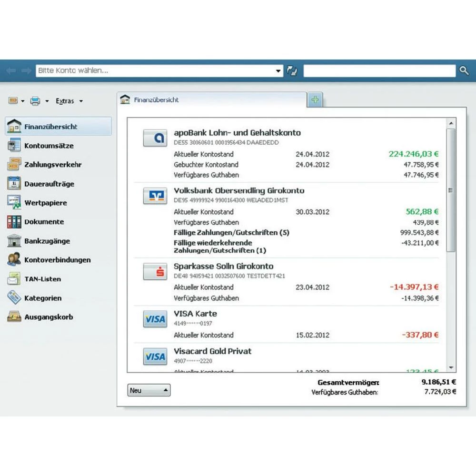The height and width of the screenshot is (476, 476).
Task: Select Kategorien tag icon
Action: (x=14, y=298)
